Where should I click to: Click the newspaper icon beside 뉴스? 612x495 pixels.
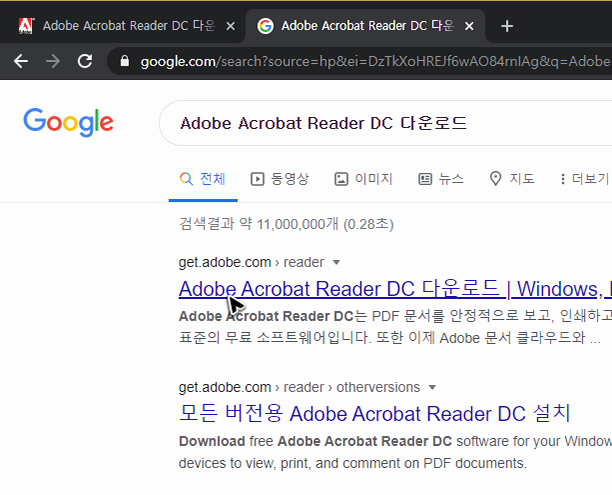click(x=425, y=179)
